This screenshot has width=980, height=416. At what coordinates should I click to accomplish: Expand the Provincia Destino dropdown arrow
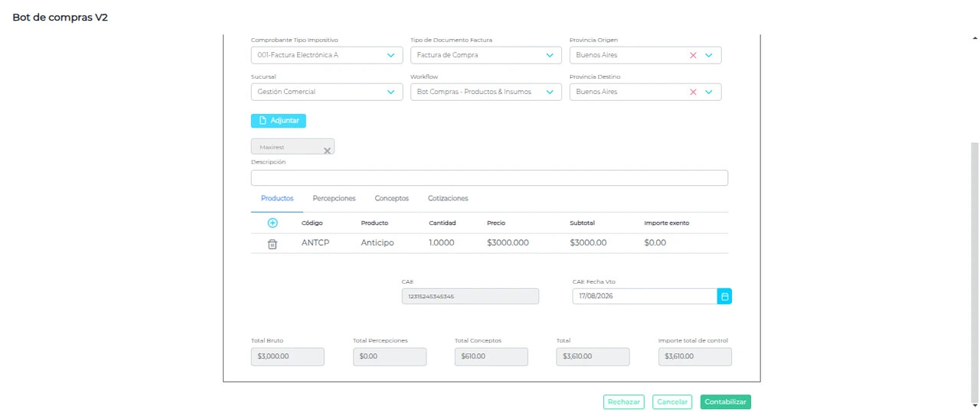(x=708, y=92)
